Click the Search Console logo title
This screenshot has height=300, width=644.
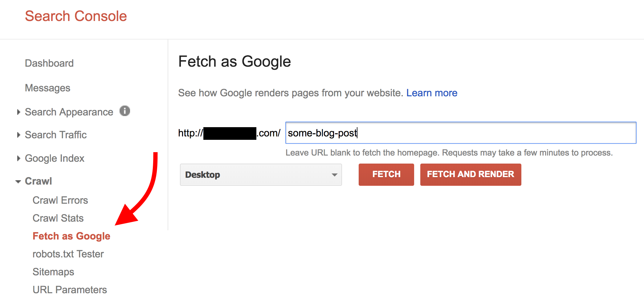(x=76, y=16)
